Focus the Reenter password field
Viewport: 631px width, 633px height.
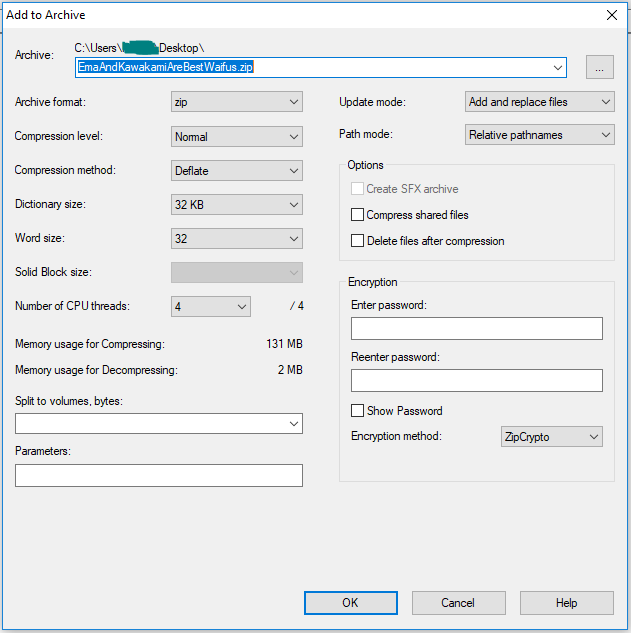pyautogui.click(x=477, y=380)
